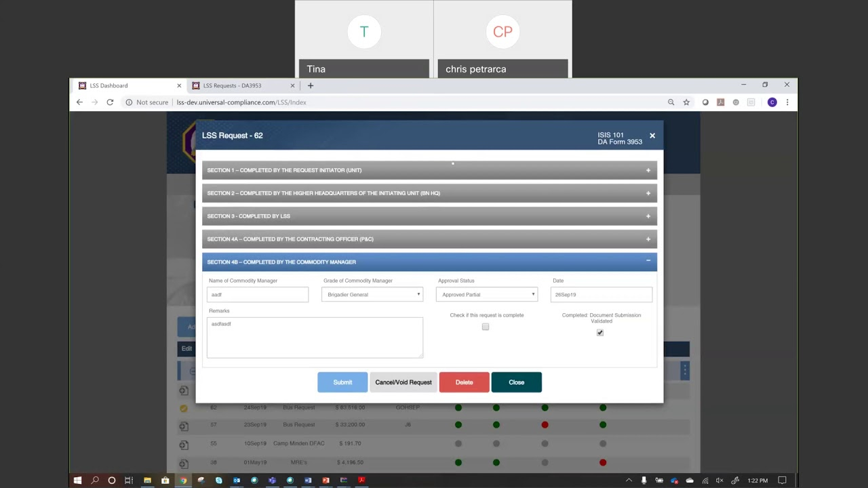Screen dimensions: 868x488
Task: Open Word from the taskbar
Action: point(308,481)
